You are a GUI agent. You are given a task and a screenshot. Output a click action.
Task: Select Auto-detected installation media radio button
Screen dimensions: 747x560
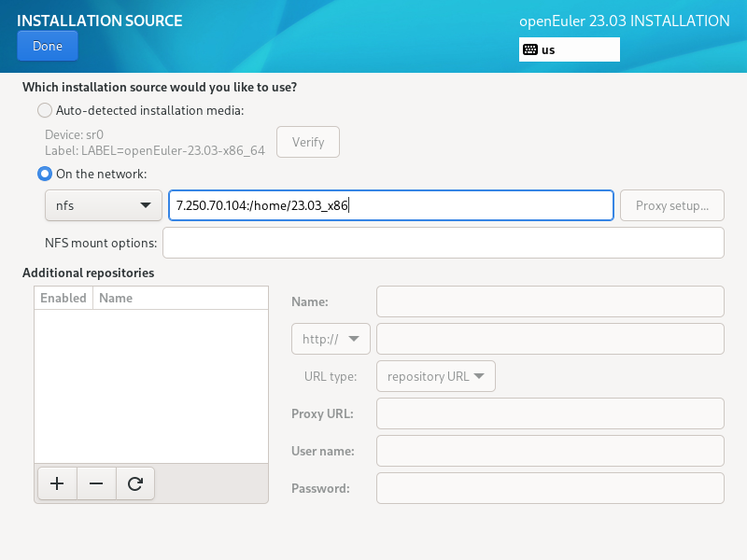(x=45, y=110)
